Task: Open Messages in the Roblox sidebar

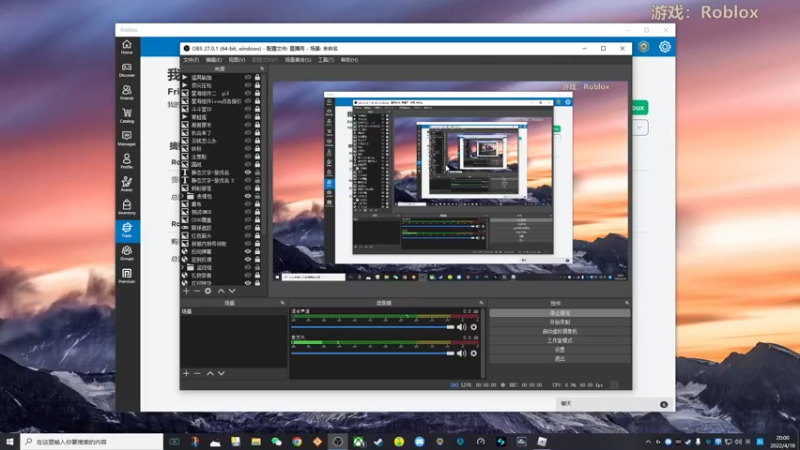Action: tap(127, 139)
